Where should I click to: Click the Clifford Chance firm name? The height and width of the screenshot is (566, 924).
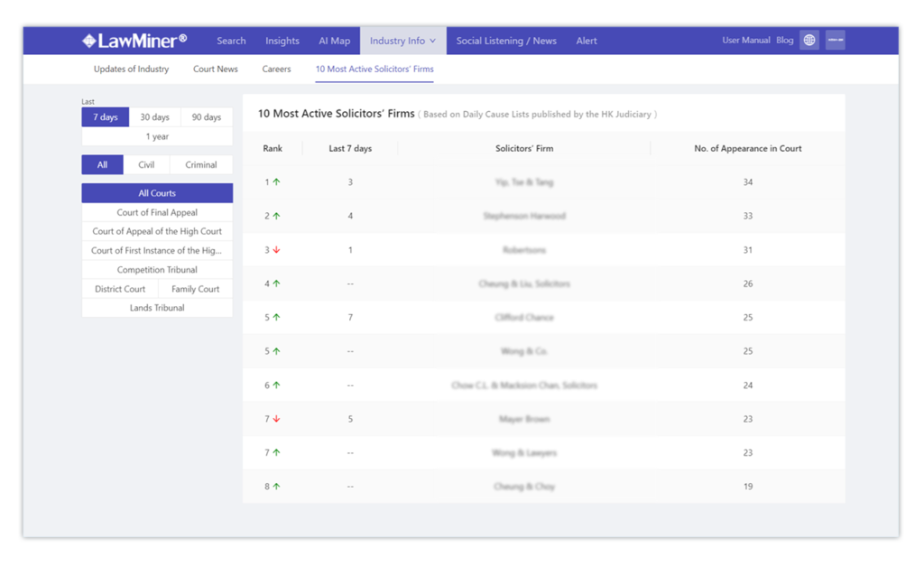coord(524,317)
